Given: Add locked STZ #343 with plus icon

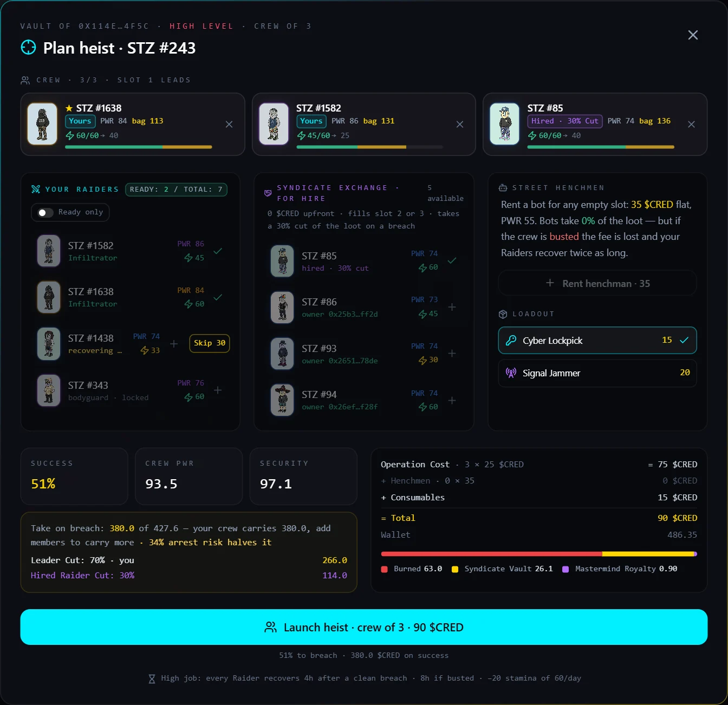Looking at the screenshot, I should coord(218,390).
